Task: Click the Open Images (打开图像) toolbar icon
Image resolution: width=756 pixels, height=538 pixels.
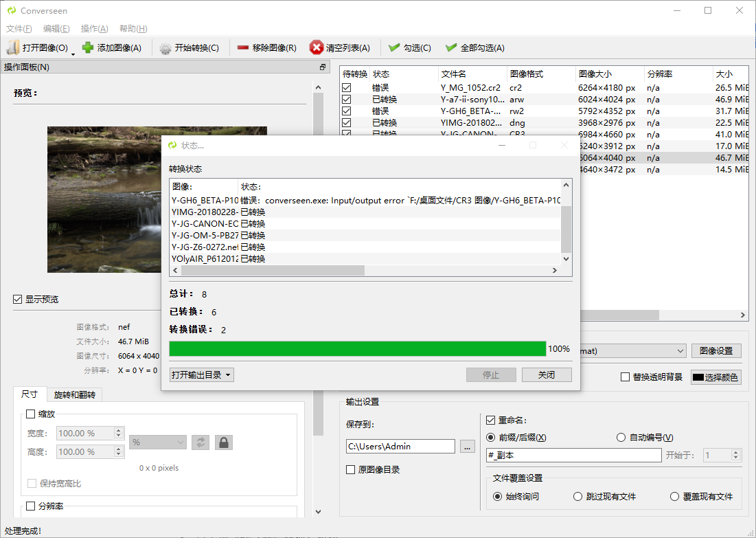Action: coord(13,47)
